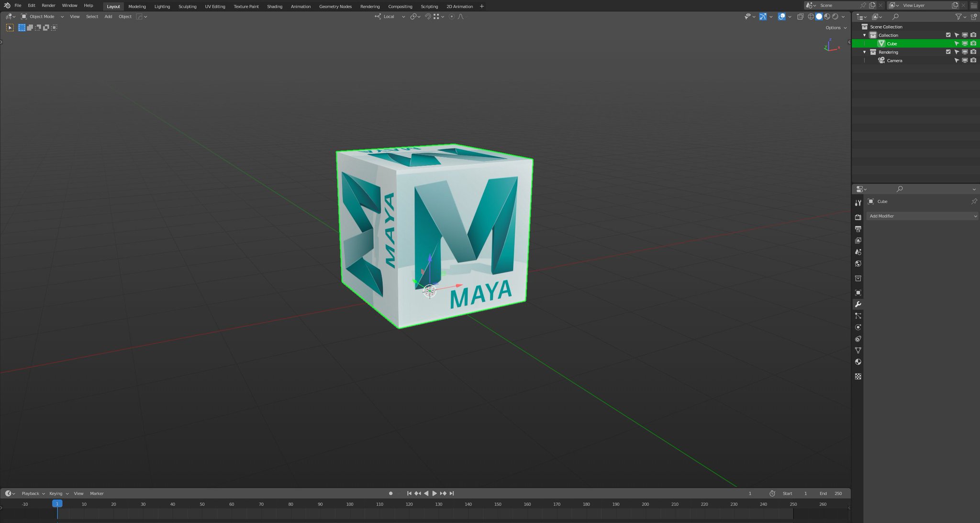Open the Physics properties tab
Screen dimensions: 980x523
coord(858,328)
